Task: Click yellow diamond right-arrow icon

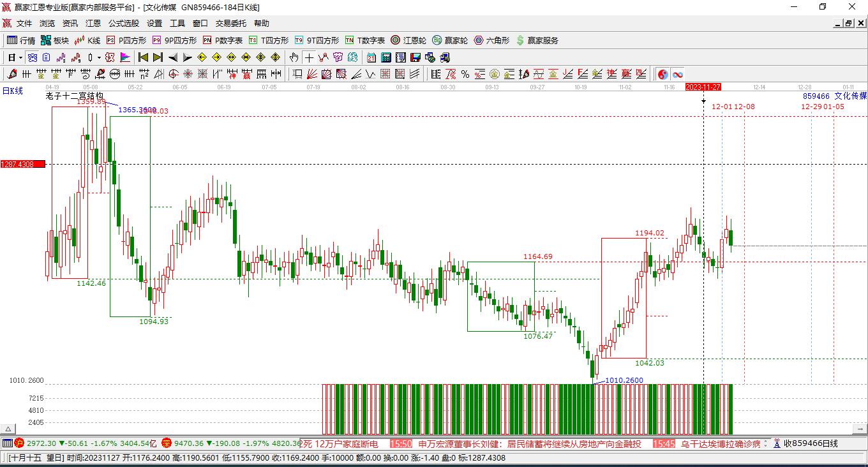Action: [x=216, y=57]
